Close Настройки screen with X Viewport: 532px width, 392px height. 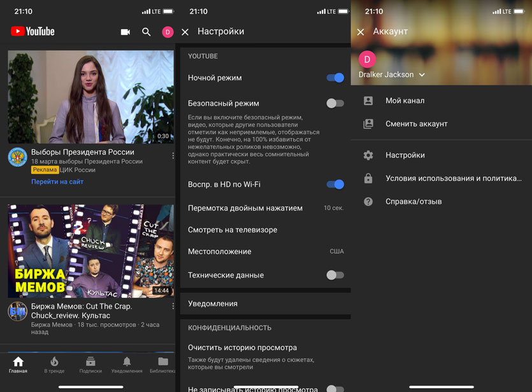185,32
